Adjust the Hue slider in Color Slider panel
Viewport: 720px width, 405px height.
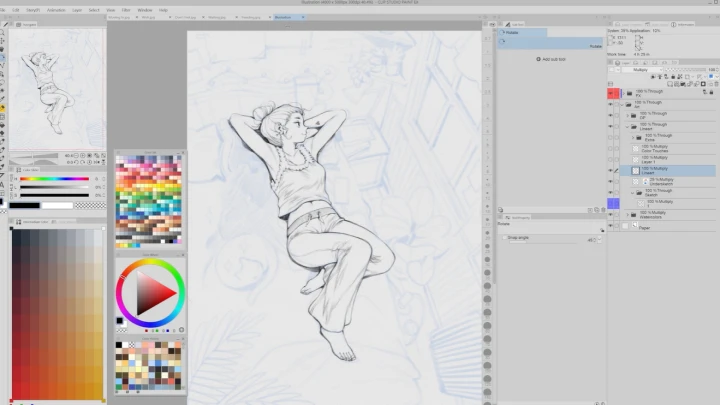click(54, 179)
